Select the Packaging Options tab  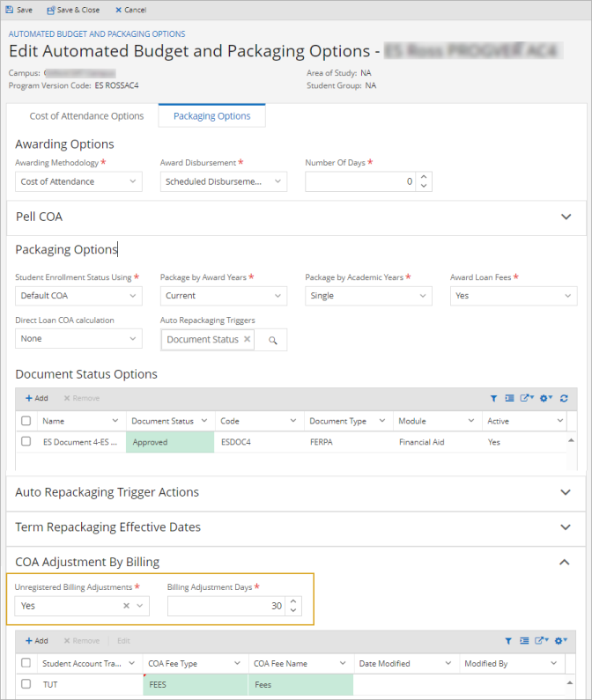click(x=211, y=116)
